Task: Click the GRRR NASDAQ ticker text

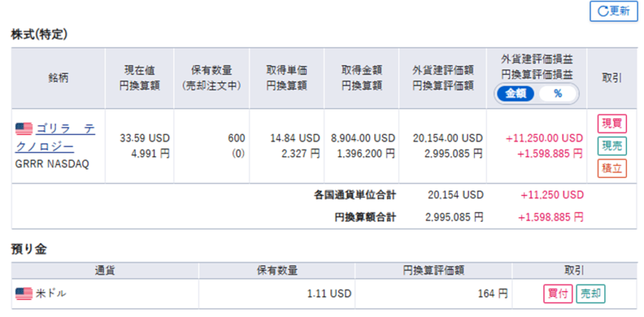Action: click(x=52, y=164)
